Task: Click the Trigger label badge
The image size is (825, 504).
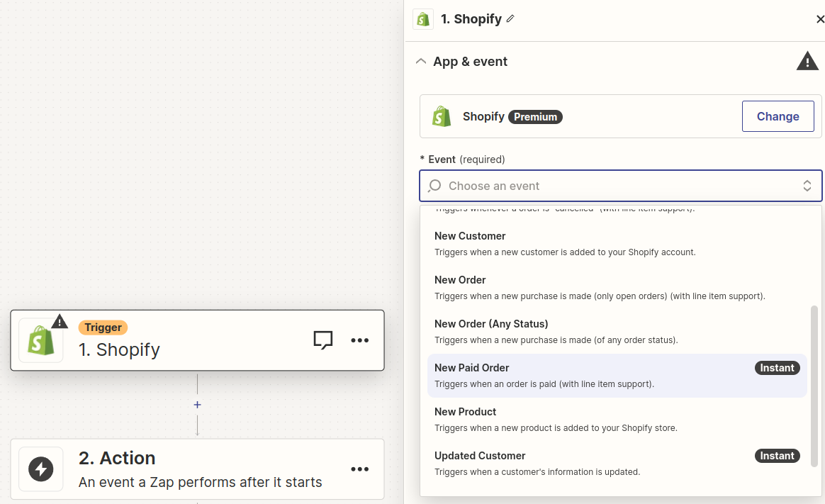Action: pyautogui.click(x=103, y=327)
